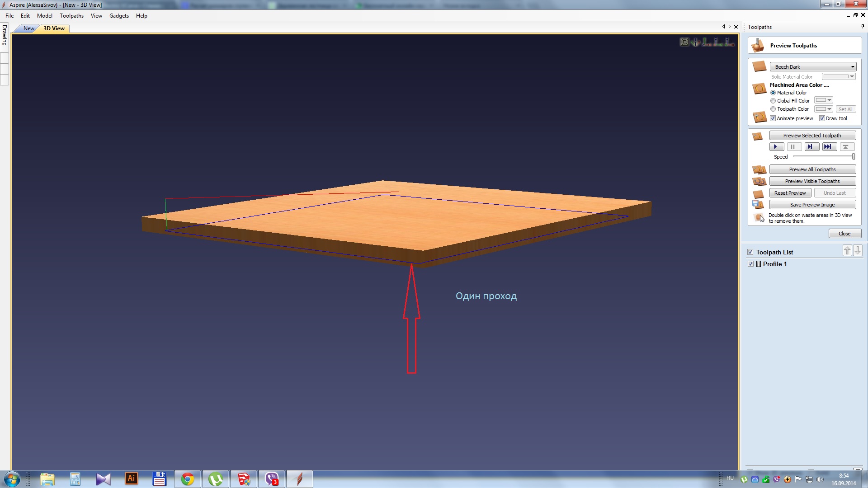Screen dimensions: 868x488
Task: Move the Profile 1 toolpath up in the list
Action: pos(847,251)
